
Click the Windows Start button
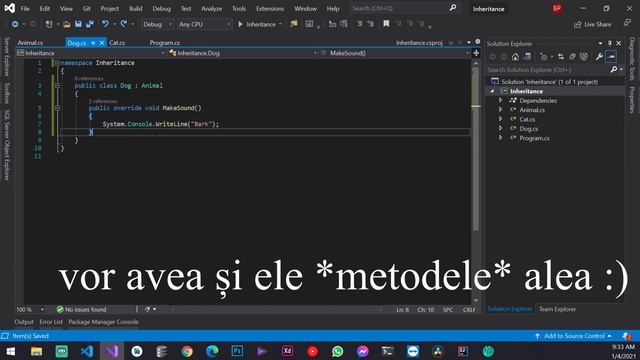click(11, 351)
